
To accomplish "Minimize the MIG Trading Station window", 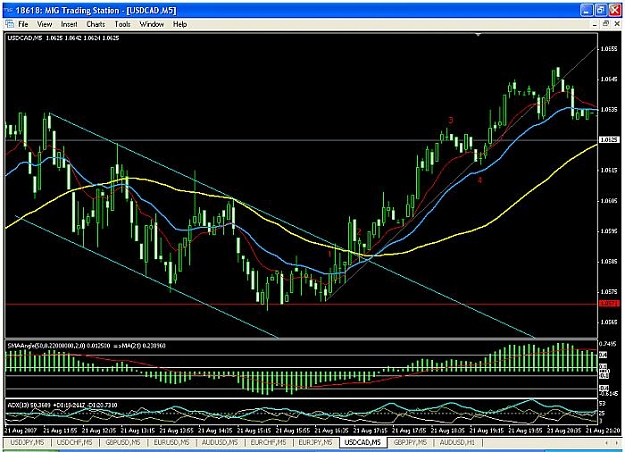I will 586,10.
